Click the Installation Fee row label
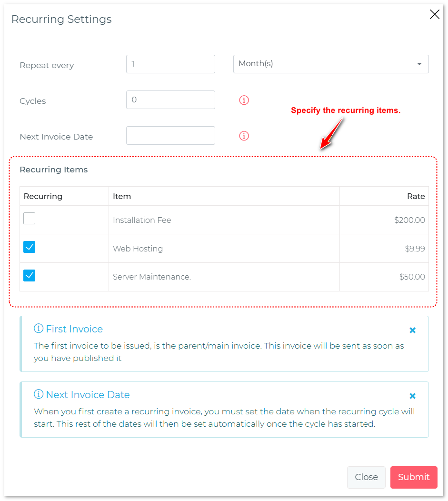448x501 pixels. coord(142,220)
